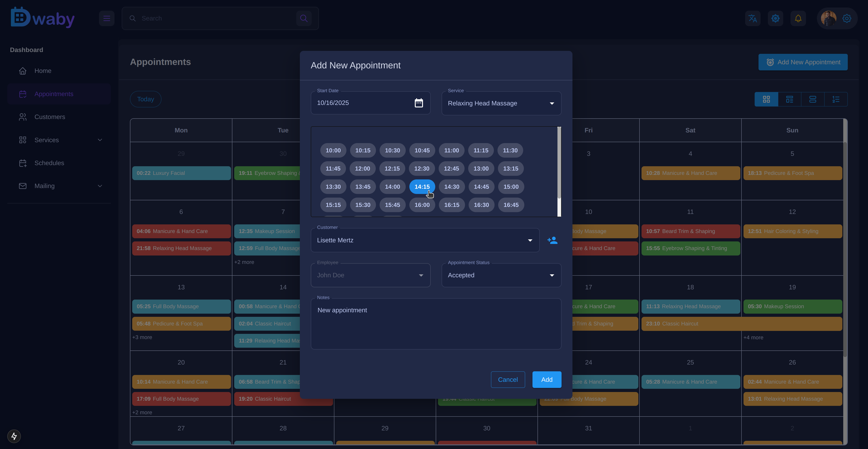Select the Customers icon in the sidebar

pyautogui.click(x=22, y=117)
